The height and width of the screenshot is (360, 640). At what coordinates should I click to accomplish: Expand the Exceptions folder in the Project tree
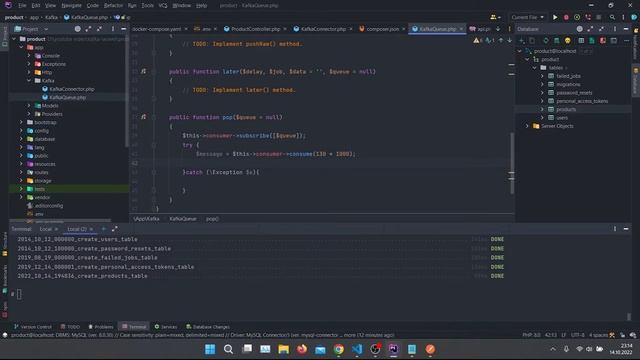[29, 64]
